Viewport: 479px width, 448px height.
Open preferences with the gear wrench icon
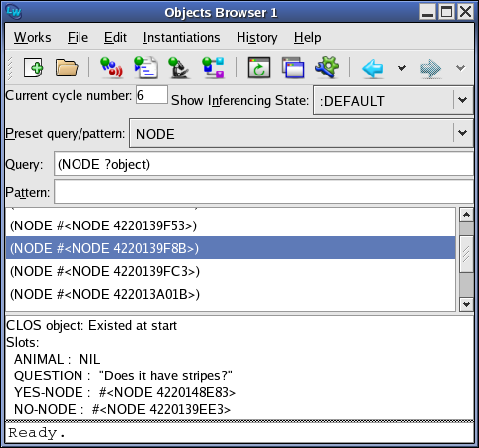click(327, 68)
